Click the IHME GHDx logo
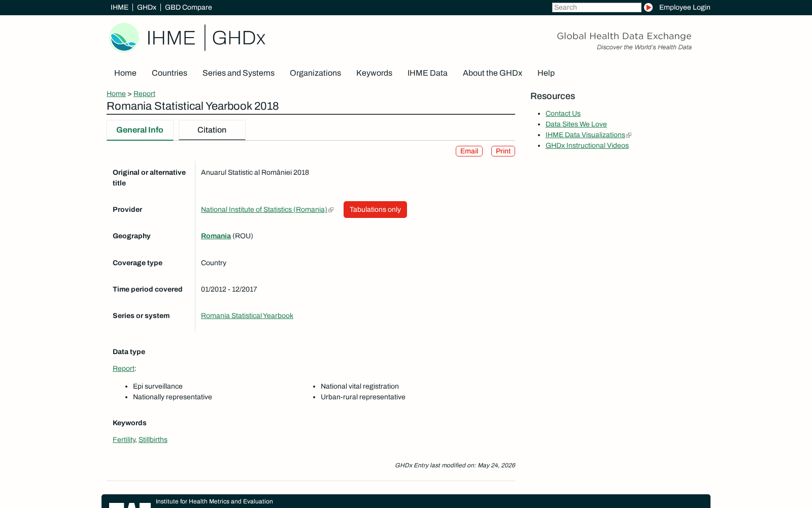Viewport: 812px width, 508px height. [x=187, y=38]
